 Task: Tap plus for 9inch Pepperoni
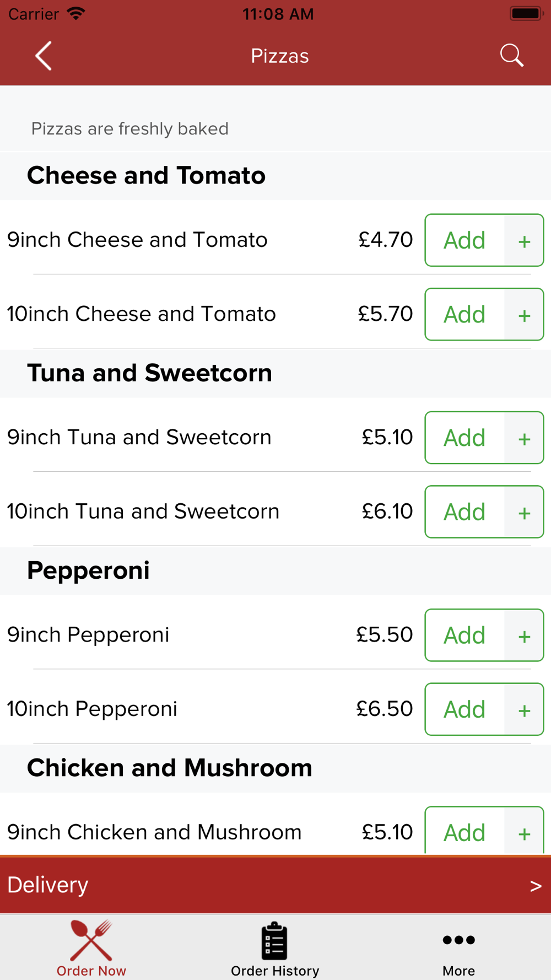(x=524, y=636)
